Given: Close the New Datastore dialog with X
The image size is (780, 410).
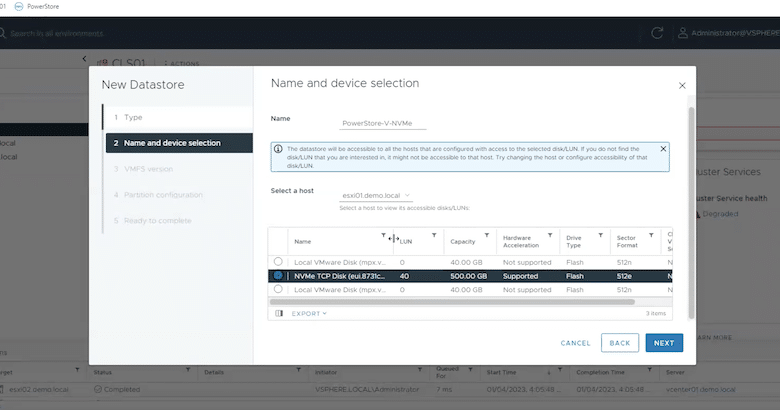Looking at the screenshot, I should [x=682, y=86].
